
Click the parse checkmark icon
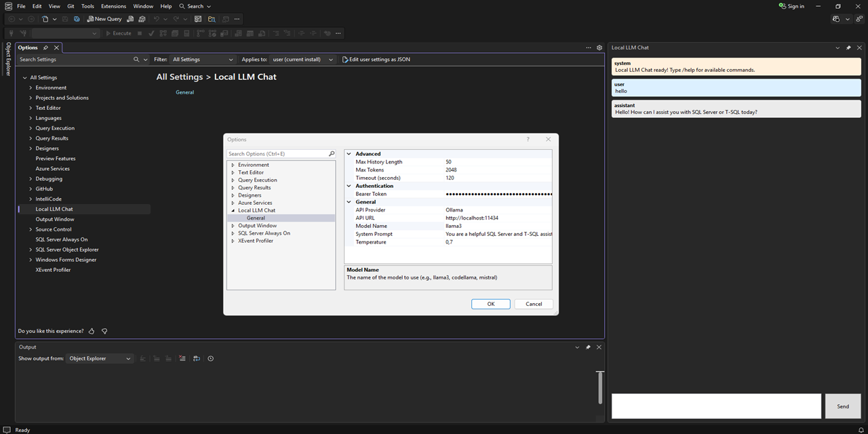tap(152, 33)
